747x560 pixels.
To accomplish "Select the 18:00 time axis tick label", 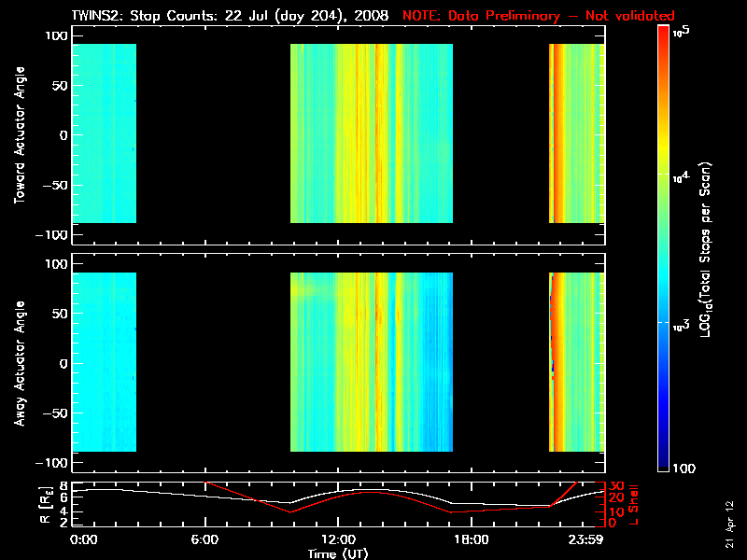I will point(471,539).
